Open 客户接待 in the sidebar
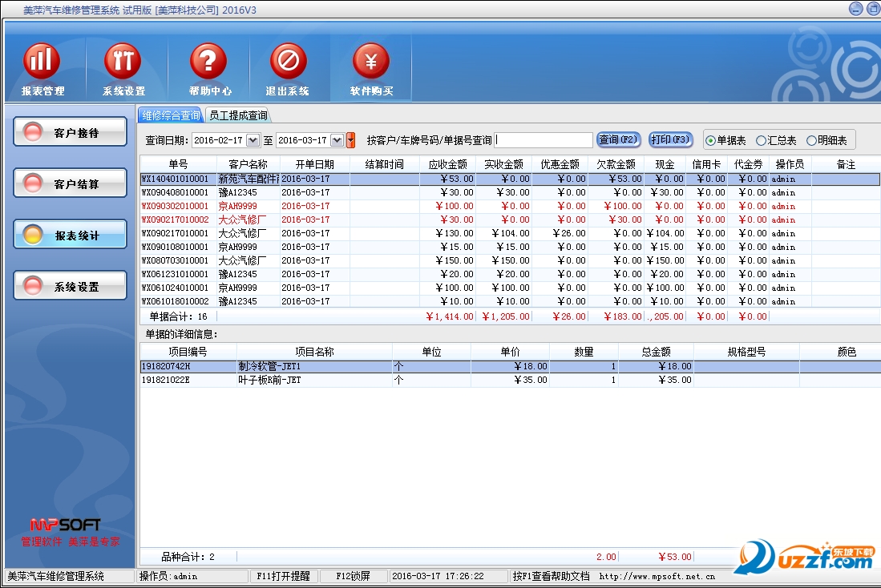881x588 pixels. point(71,133)
